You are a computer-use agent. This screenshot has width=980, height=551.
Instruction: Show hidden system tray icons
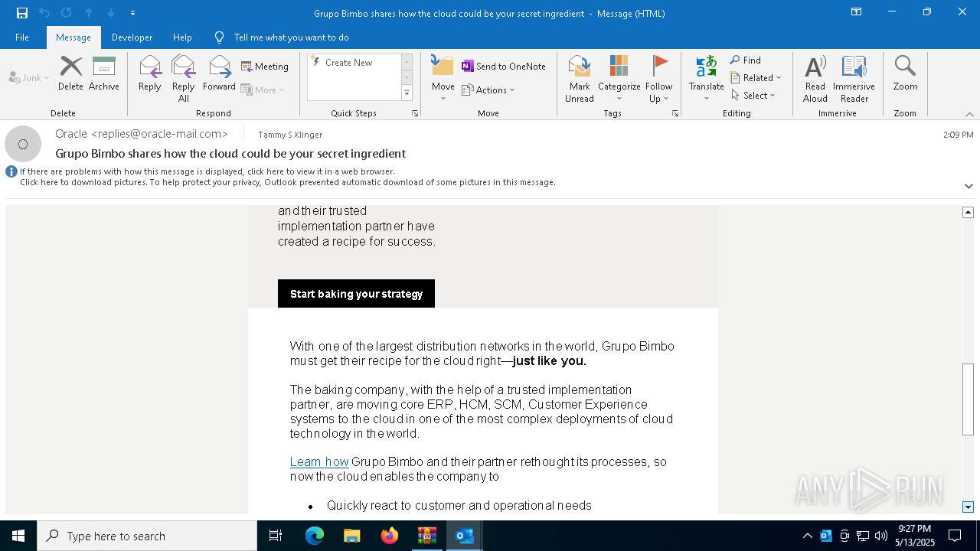coord(807,536)
